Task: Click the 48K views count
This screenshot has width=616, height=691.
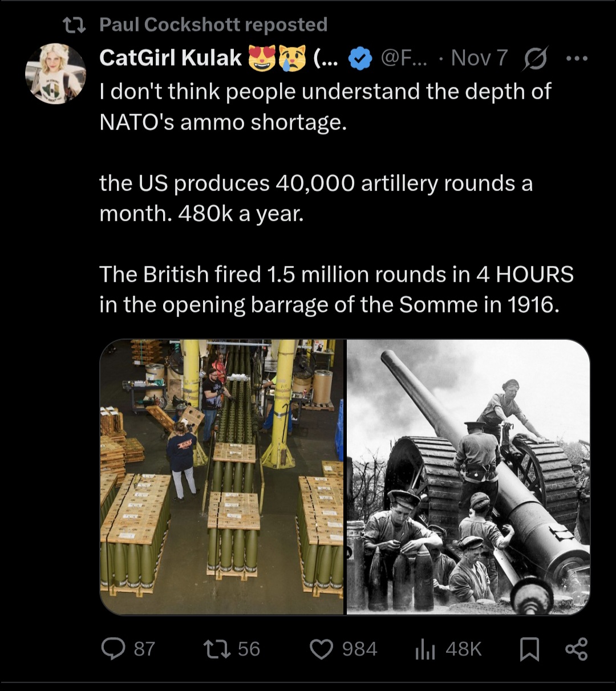Action: (463, 649)
